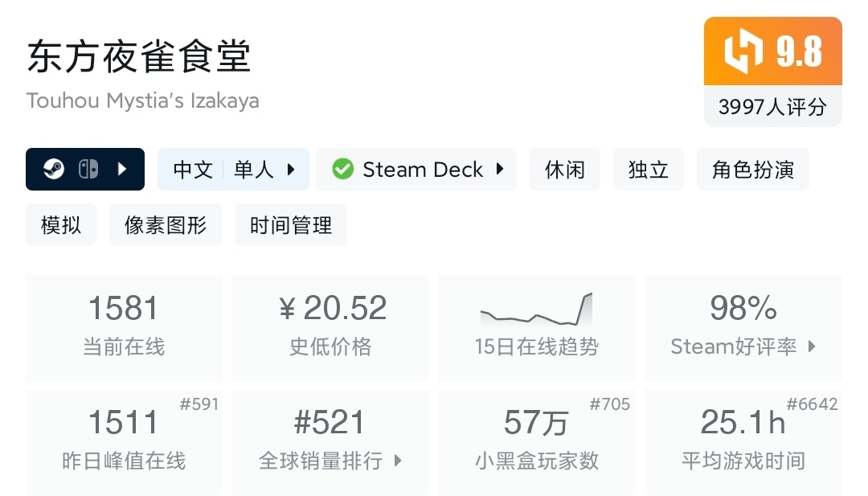Viewport: 868px width, 496px height.
Task: Click the Xiaoheihe logo on score badge
Action: pyautogui.click(x=742, y=51)
